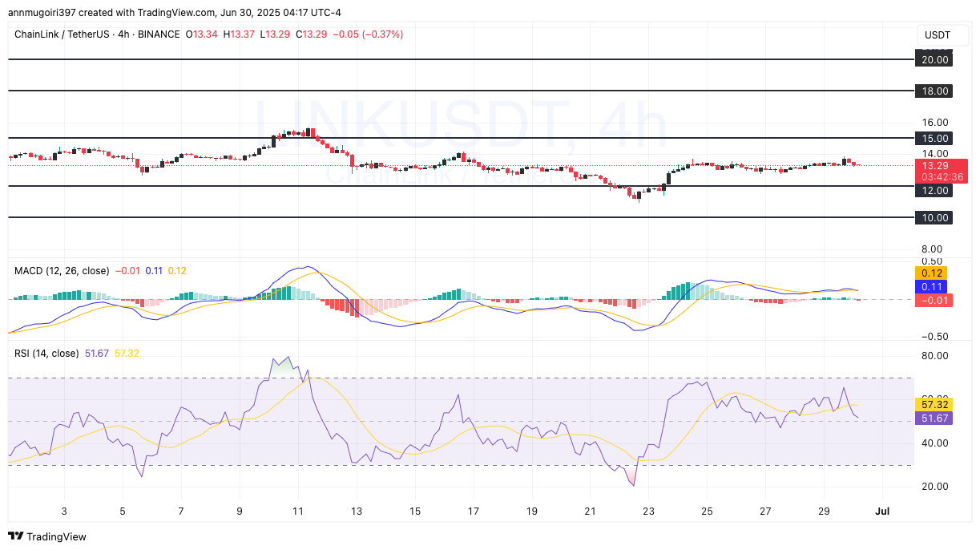Select the 12.00 price level label
The height and width of the screenshot is (550, 980).
point(934,190)
